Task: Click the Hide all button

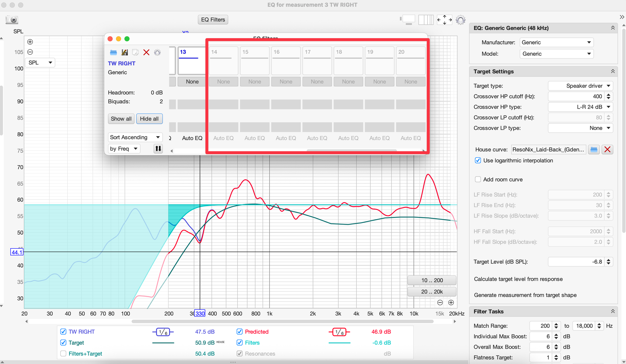Action: pyautogui.click(x=149, y=119)
